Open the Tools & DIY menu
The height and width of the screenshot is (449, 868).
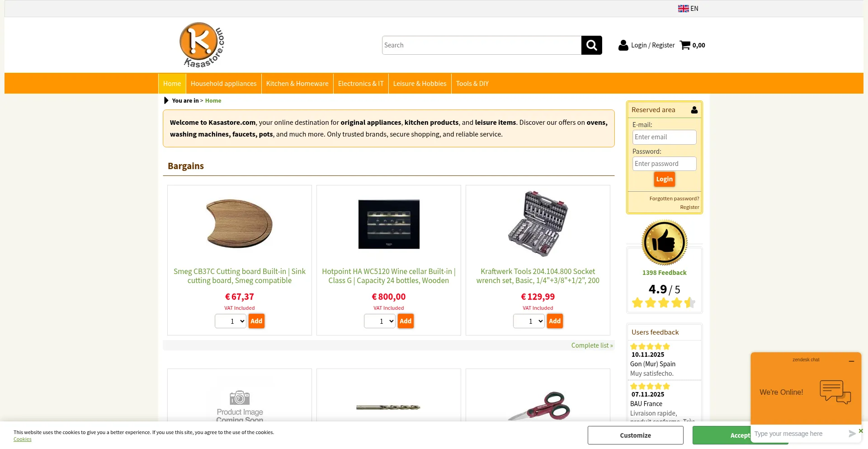pyautogui.click(x=472, y=84)
